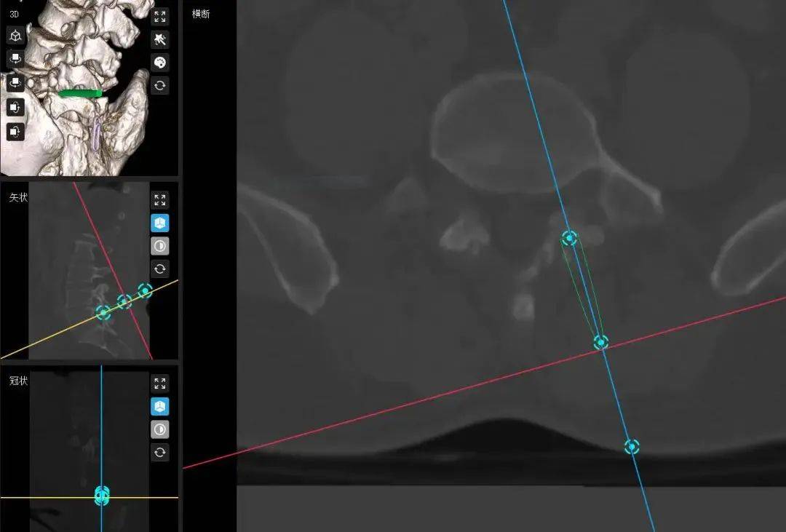Select the uppermost trajectory marker in axial view
The width and height of the screenshot is (786, 532).
[569, 238]
